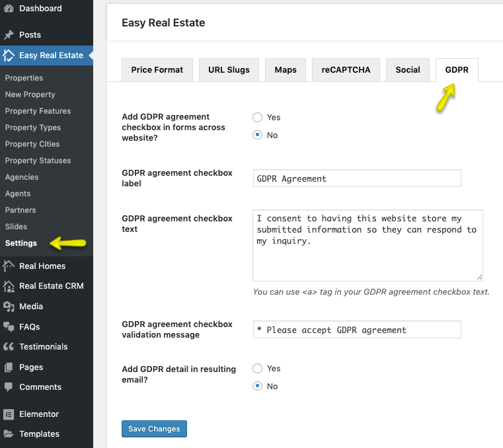Click the Dashboard gauge icon

click(9, 9)
